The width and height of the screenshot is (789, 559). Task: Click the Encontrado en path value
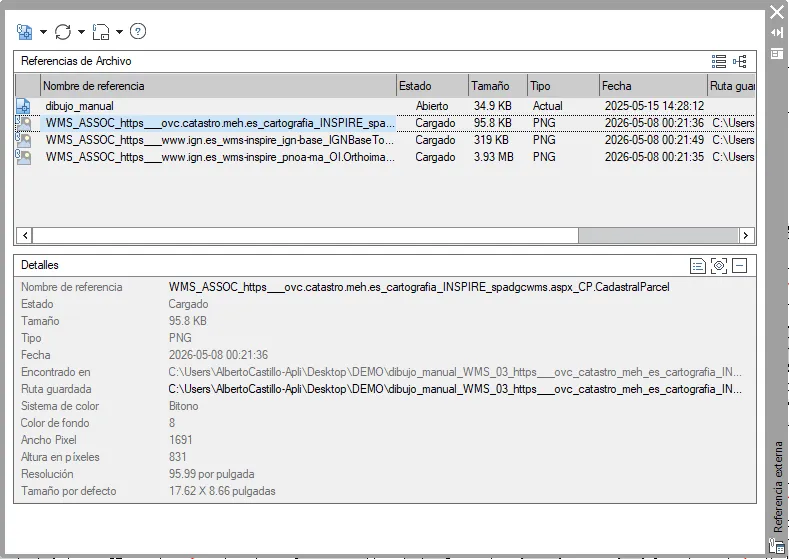455,372
